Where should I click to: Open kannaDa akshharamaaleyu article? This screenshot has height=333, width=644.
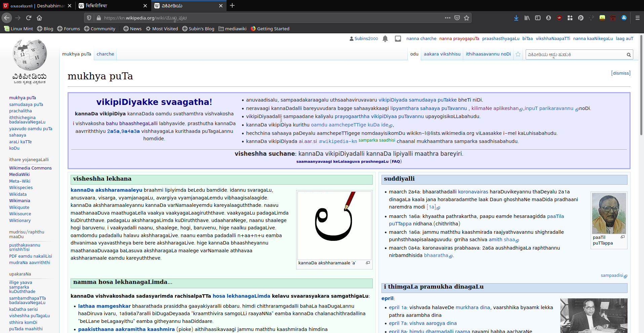[106, 190]
